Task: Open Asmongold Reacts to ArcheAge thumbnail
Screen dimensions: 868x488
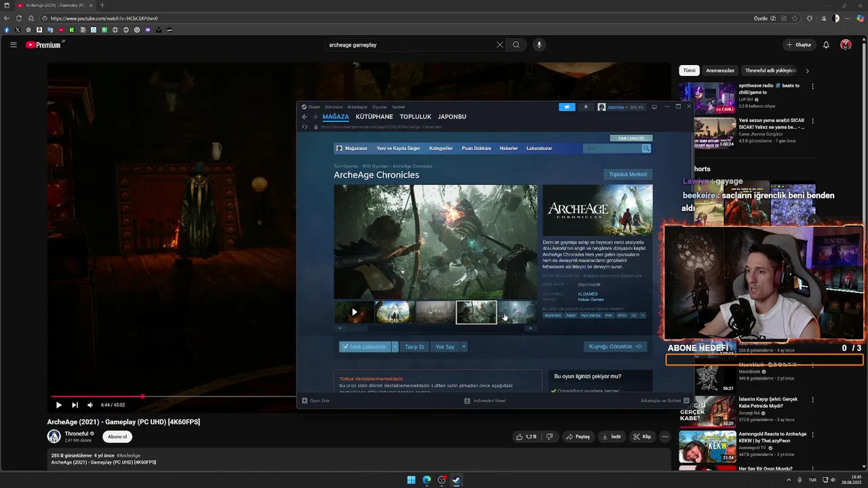Action: 707,447
